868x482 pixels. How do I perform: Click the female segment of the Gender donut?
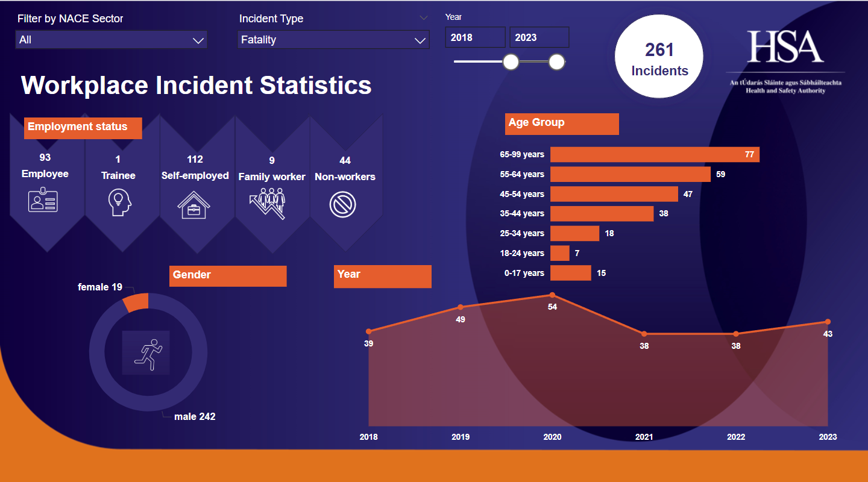click(136, 302)
